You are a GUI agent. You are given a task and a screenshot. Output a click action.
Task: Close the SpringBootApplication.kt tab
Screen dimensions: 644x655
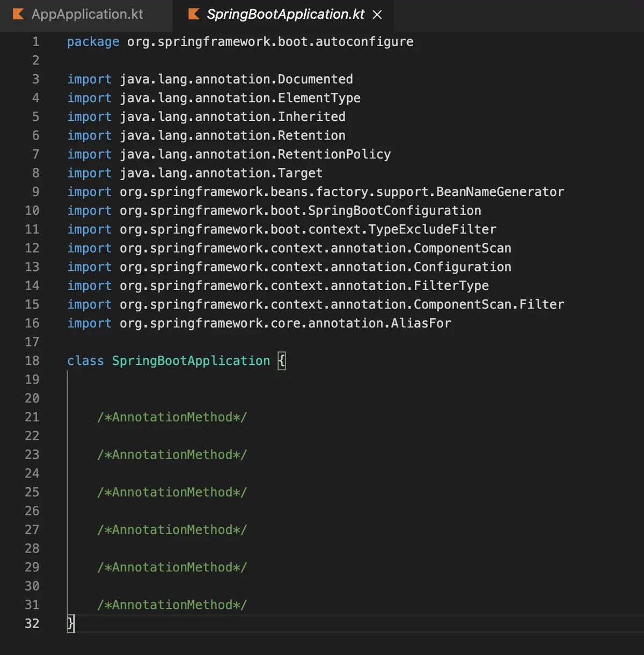[377, 15]
